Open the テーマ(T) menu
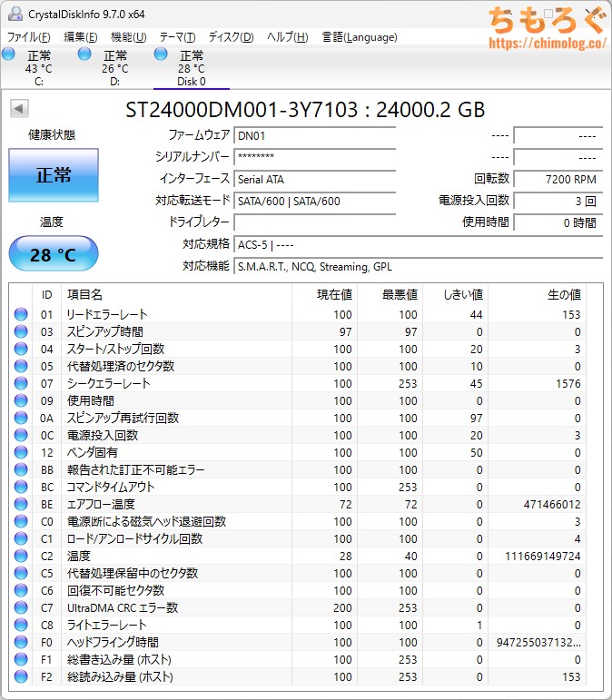612x700 pixels. pos(177,37)
